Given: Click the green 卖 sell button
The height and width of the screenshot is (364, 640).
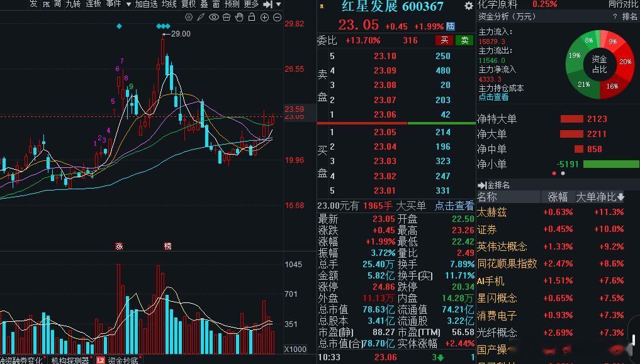Looking at the screenshot, I should (464, 40).
